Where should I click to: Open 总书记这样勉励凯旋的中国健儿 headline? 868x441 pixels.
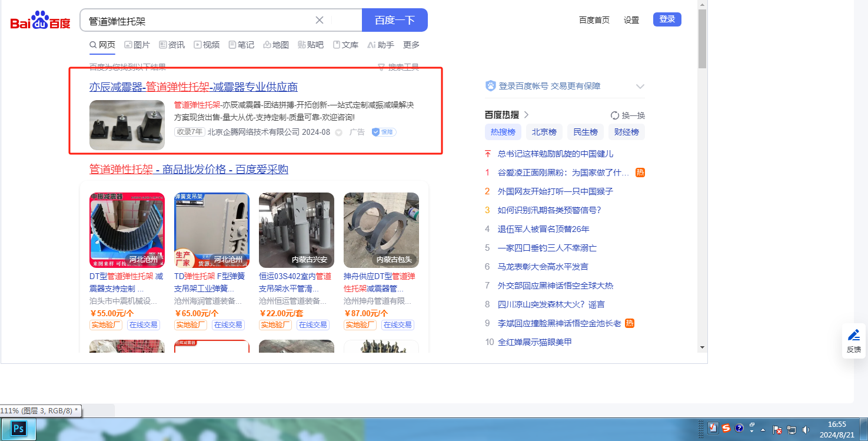tap(556, 154)
